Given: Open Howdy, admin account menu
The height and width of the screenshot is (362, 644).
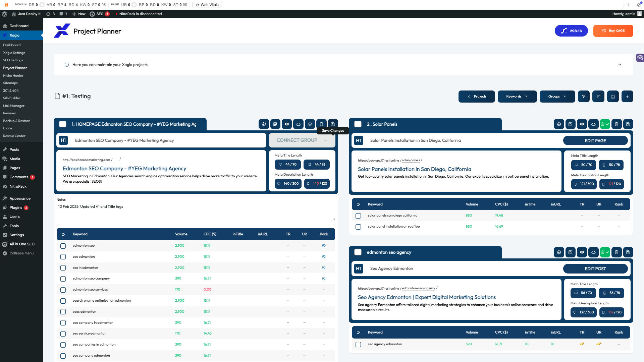Looking at the screenshot, I should click(627, 14).
